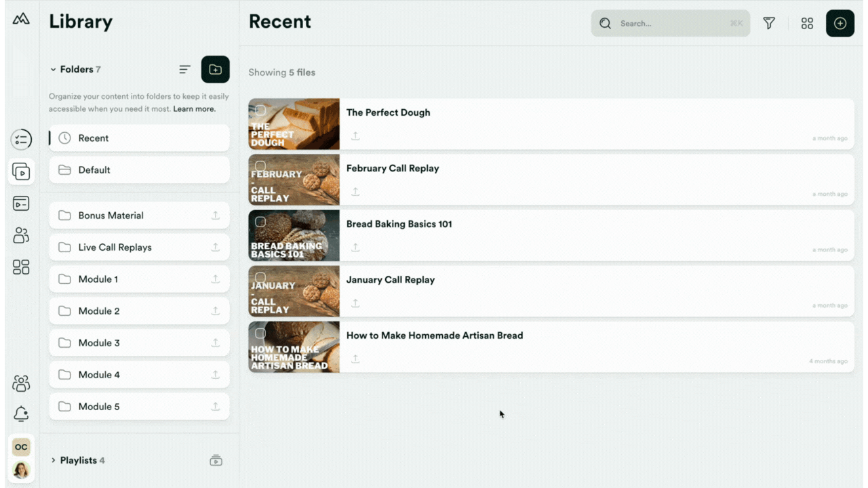Open notifications bell in sidebar

(x=21, y=413)
